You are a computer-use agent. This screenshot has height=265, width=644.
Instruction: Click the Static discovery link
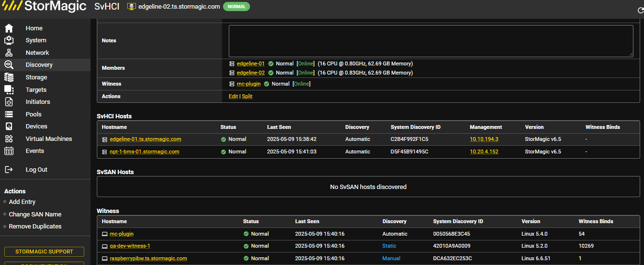point(389,246)
